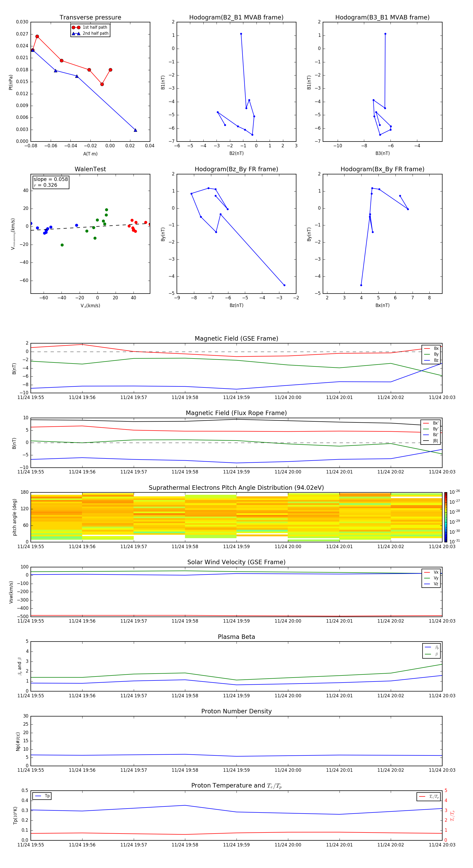Click the "Bx(nT)" x-axis label
The image size is (473, 868).
(x=382, y=305)
